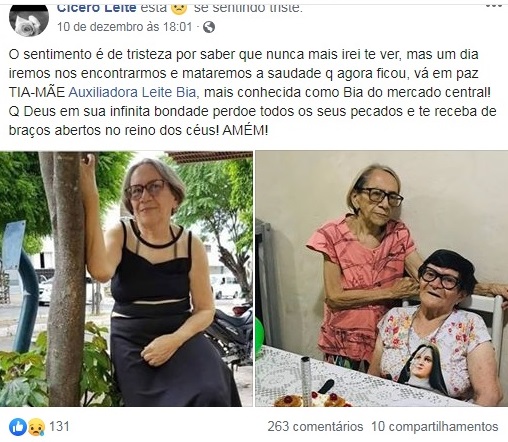
Task: Open the photo of woman by tree
Action: (126, 279)
